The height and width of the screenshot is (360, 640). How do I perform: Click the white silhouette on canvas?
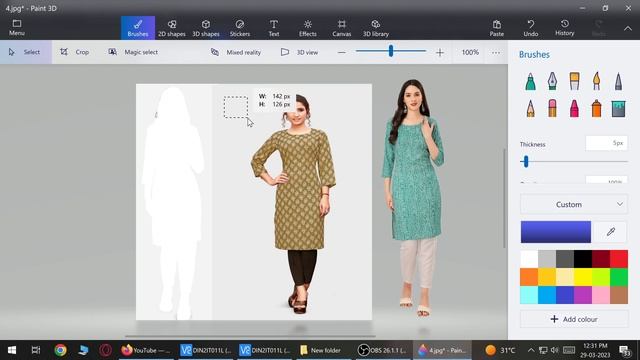click(173, 203)
